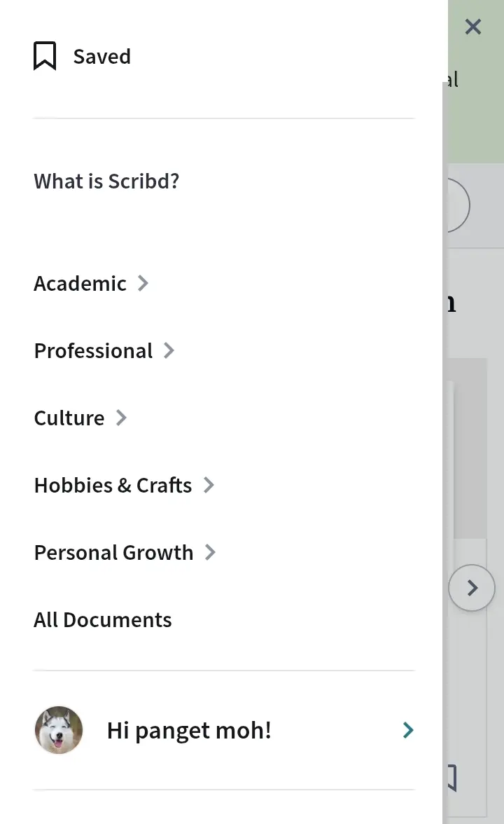The image size is (504, 824).
Task: Expand the Academic category chevron
Action: pyautogui.click(x=143, y=283)
